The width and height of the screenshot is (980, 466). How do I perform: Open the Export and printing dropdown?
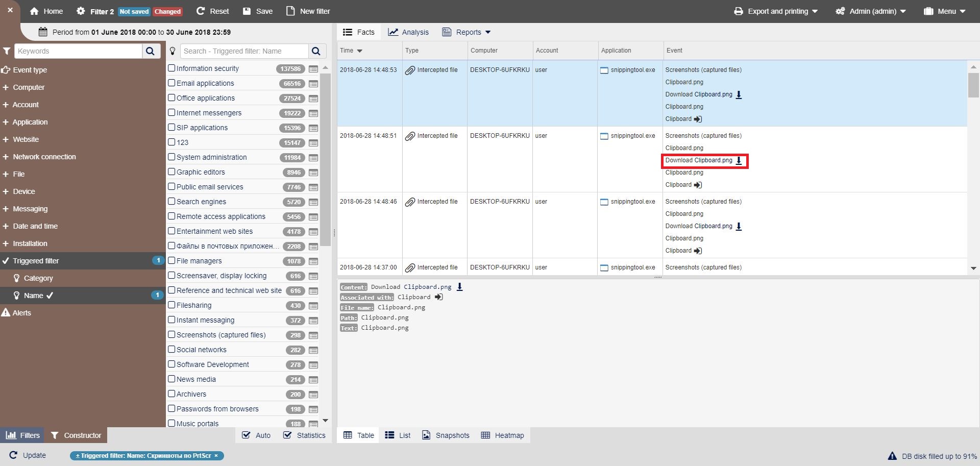point(776,11)
